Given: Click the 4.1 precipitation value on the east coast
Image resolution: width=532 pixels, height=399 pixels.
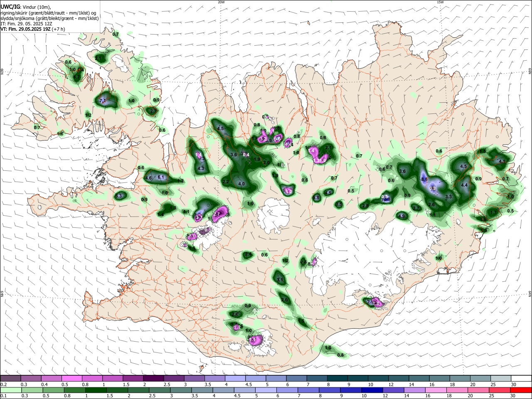Looking at the screenshot, I should tap(502, 161).
